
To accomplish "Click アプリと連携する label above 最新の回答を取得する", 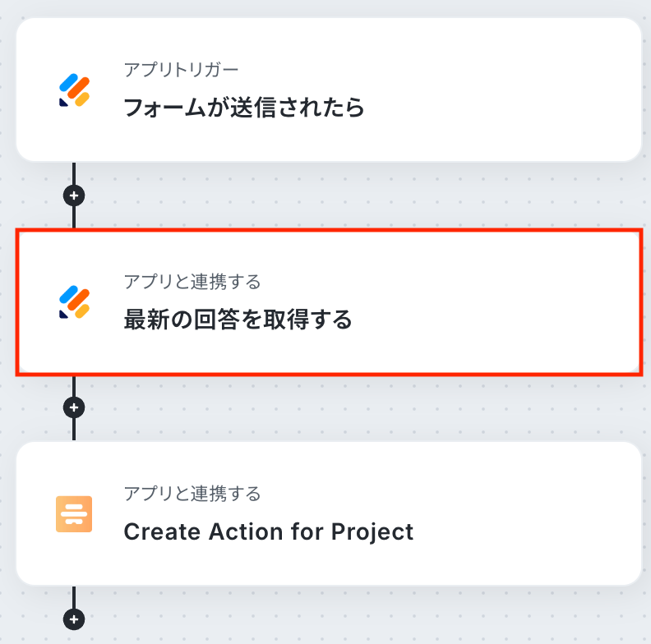I will [x=192, y=283].
